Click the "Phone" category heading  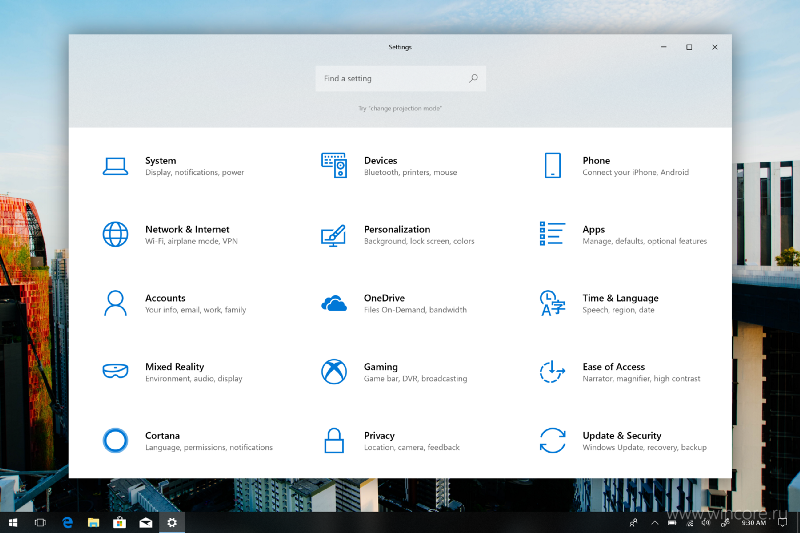(x=596, y=161)
